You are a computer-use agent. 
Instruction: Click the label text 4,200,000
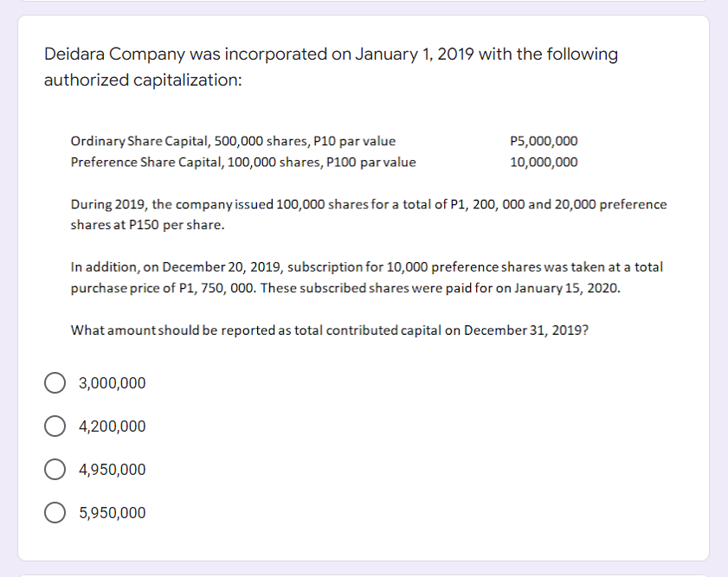[106, 426]
